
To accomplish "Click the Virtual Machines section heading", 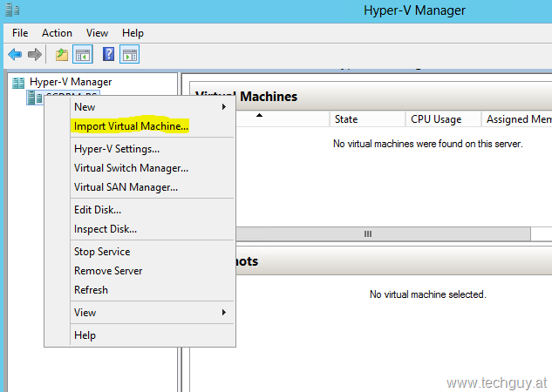I will [x=247, y=97].
